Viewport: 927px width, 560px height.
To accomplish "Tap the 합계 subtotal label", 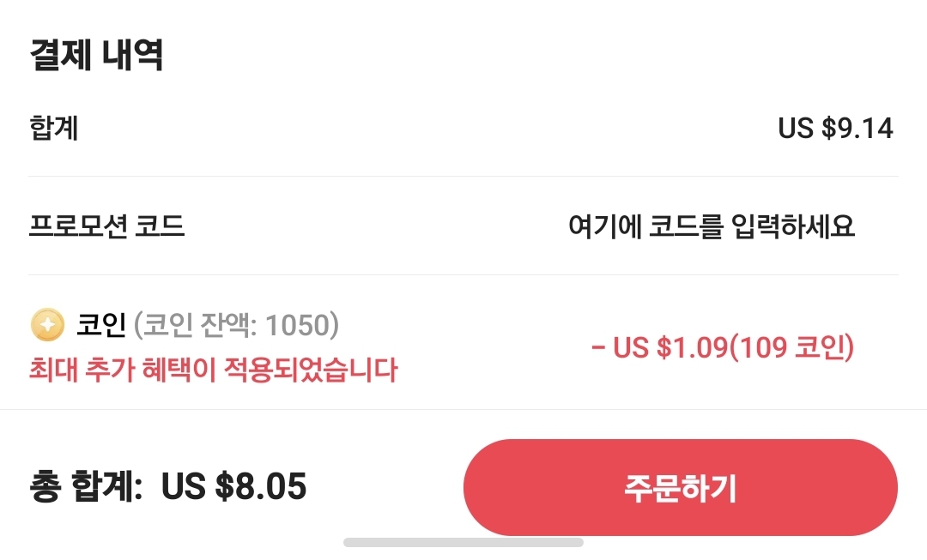I will pos(54,129).
